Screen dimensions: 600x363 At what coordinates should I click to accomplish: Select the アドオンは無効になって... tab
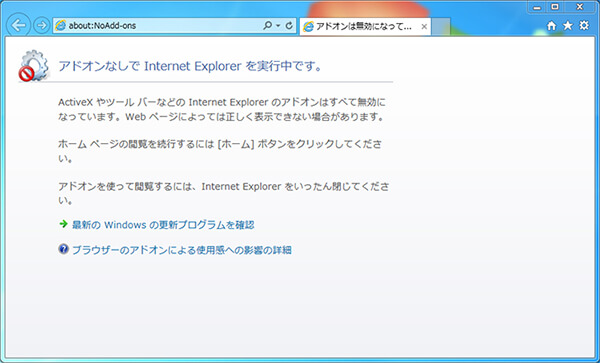(x=365, y=26)
